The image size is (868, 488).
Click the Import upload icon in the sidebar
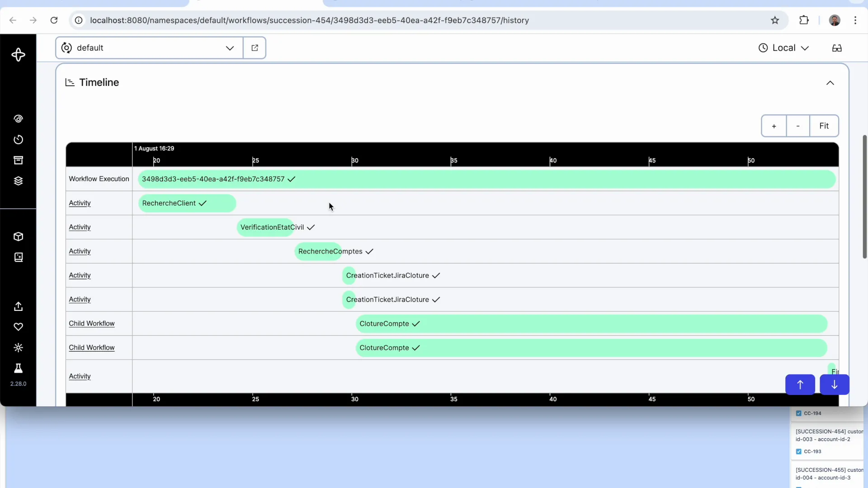coord(18,306)
